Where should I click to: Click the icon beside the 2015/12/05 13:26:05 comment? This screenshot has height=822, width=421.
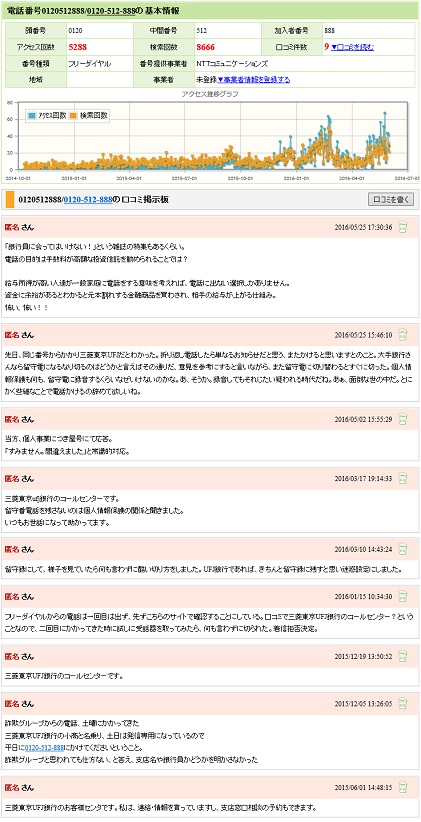(403, 704)
